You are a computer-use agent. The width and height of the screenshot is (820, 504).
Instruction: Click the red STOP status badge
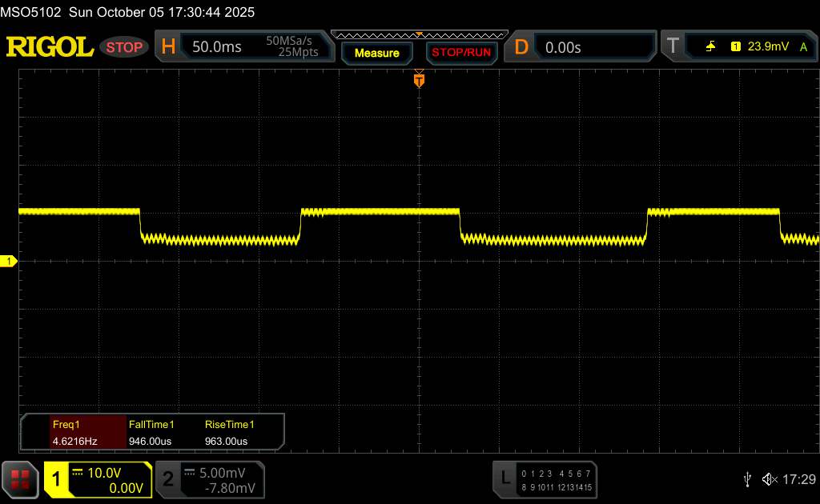tap(125, 47)
